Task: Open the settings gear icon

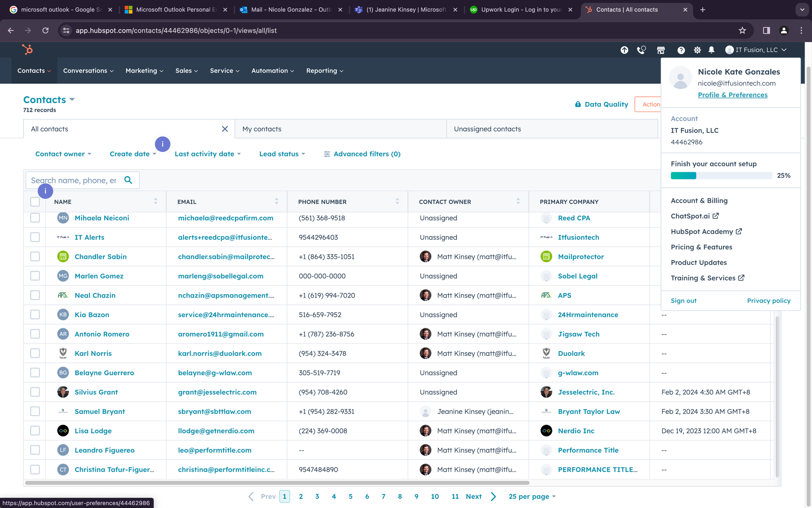Action: (x=697, y=50)
